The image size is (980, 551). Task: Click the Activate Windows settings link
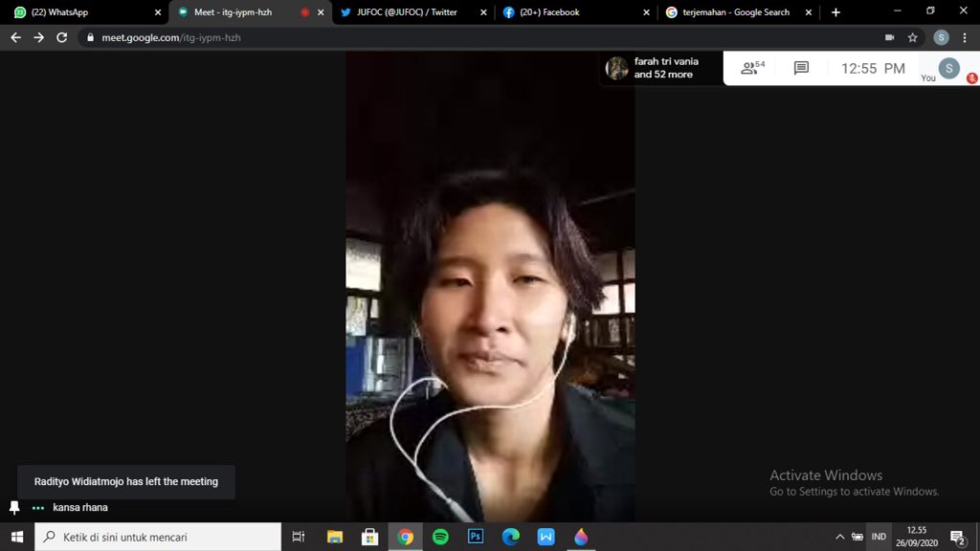853,491
